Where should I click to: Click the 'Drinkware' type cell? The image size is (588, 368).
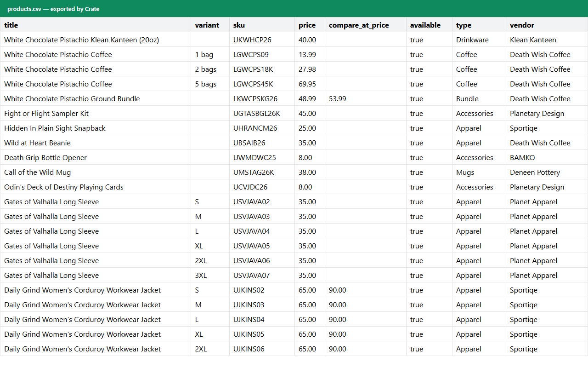(479, 40)
